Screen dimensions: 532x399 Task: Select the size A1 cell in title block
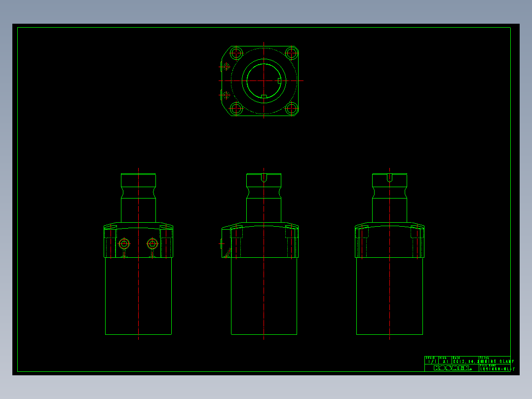pos(445,360)
